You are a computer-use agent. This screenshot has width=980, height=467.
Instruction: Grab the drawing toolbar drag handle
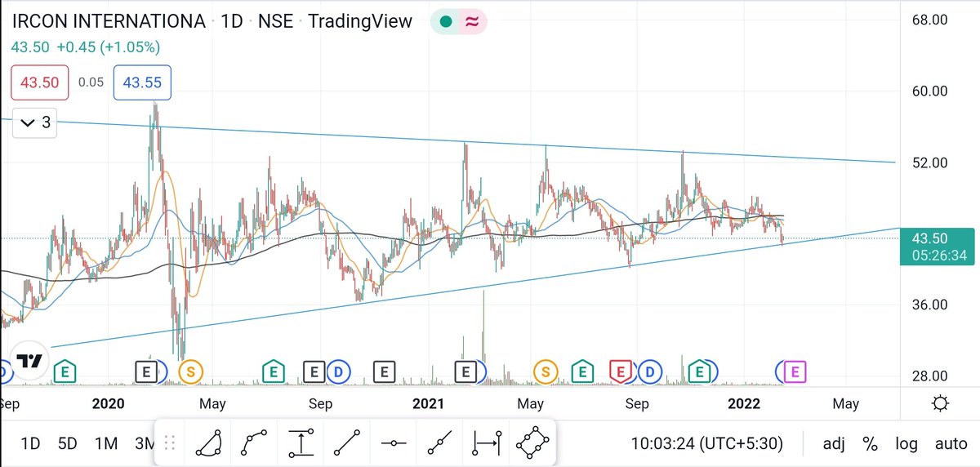(171, 443)
